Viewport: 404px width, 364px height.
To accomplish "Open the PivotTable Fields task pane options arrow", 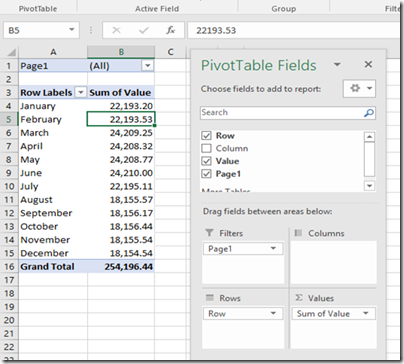I will pyautogui.click(x=337, y=64).
